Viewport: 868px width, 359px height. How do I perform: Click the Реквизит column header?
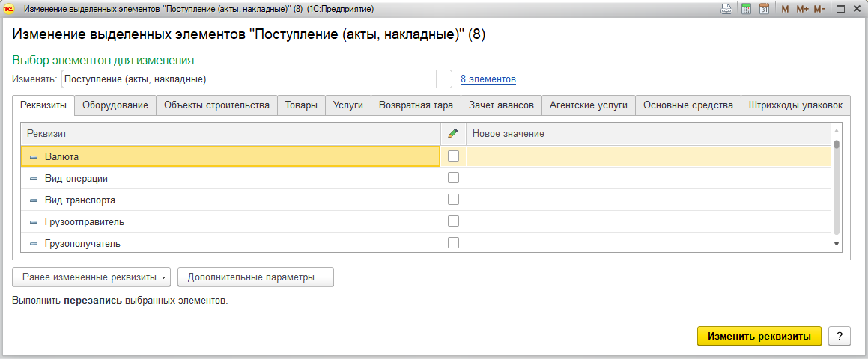click(230, 133)
